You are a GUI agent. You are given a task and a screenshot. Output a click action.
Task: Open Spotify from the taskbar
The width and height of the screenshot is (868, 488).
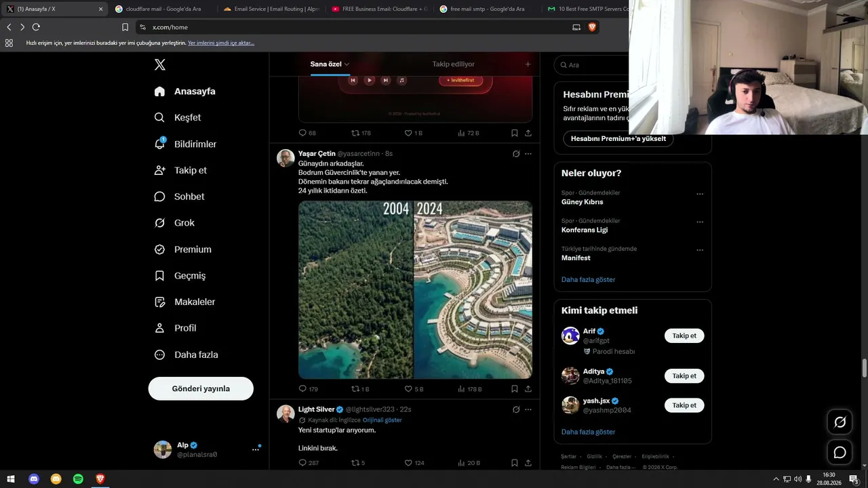point(78,479)
